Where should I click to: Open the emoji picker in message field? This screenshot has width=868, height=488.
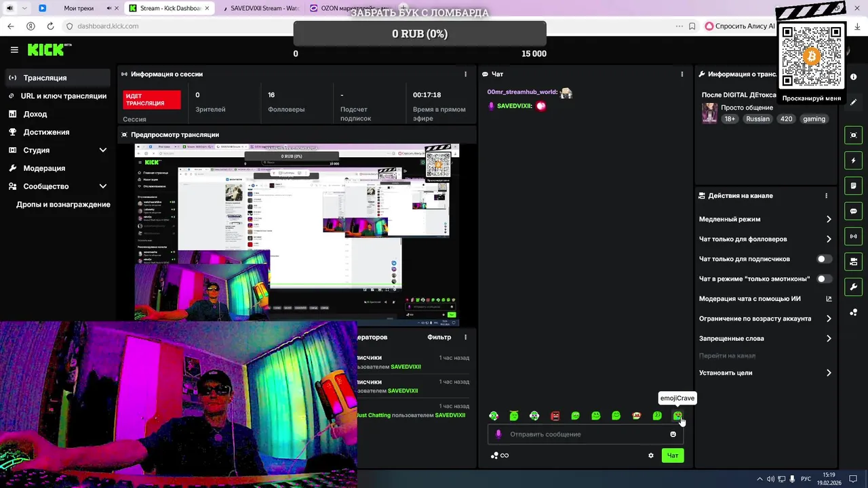click(x=673, y=434)
